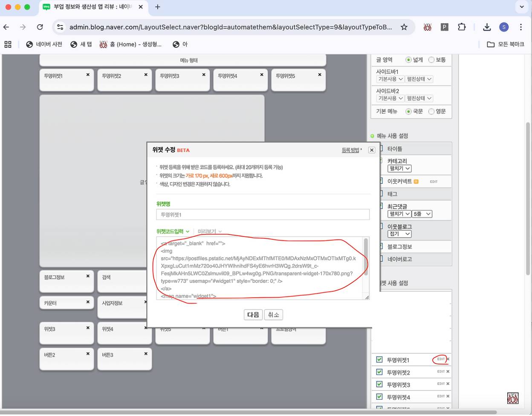The width and height of the screenshot is (532, 416).
Task: Open the apps grid in bookmarks bar
Action: pyautogui.click(x=8, y=44)
